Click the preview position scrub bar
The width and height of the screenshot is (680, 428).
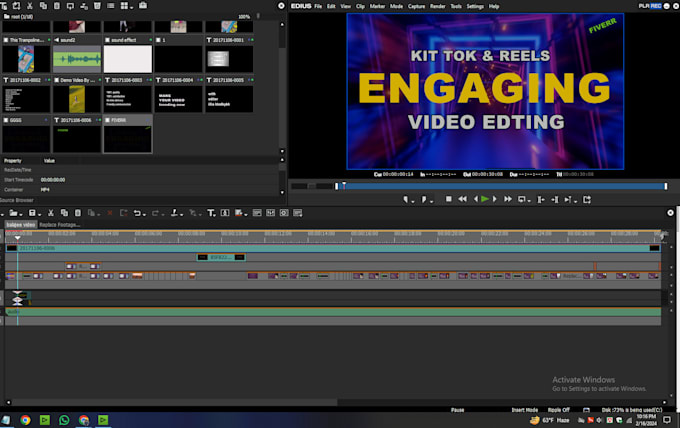click(500, 185)
